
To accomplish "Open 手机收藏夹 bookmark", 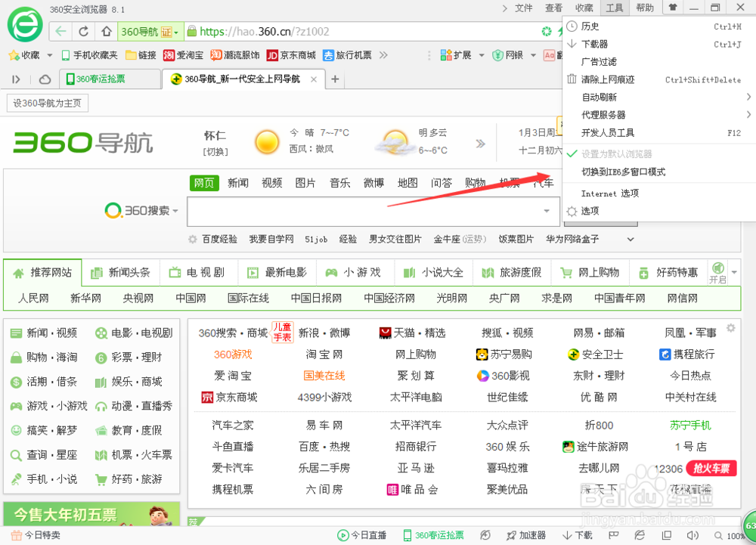I will (90, 55).
